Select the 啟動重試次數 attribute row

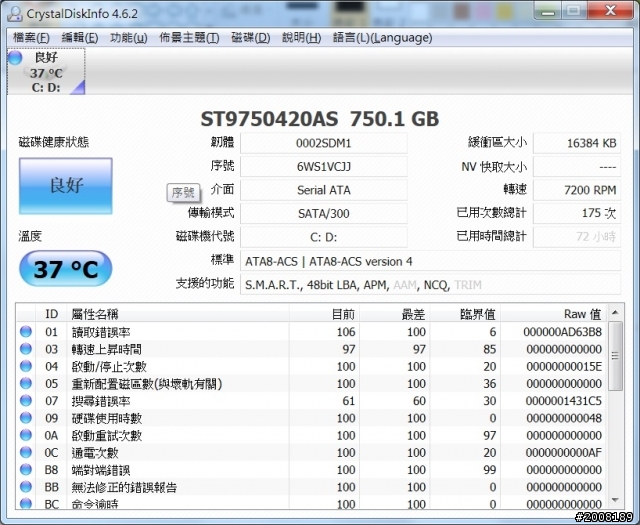312,435
